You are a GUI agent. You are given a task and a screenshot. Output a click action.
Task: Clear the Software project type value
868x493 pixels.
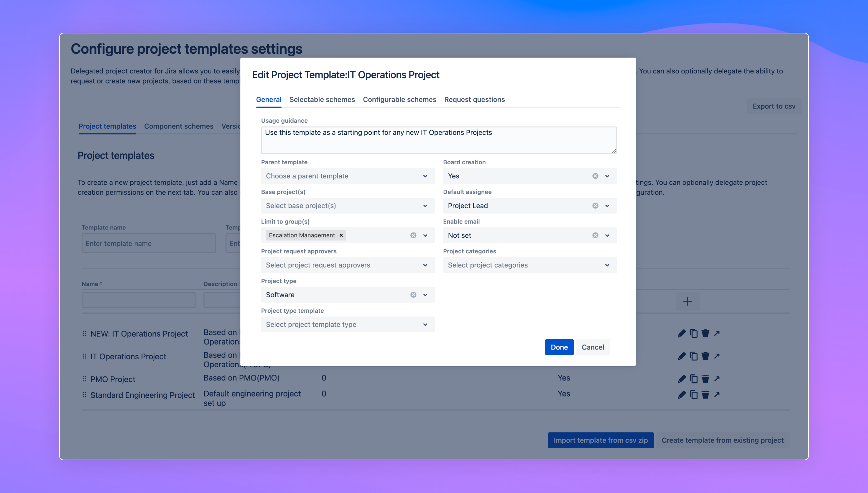(x=413, y=295)
